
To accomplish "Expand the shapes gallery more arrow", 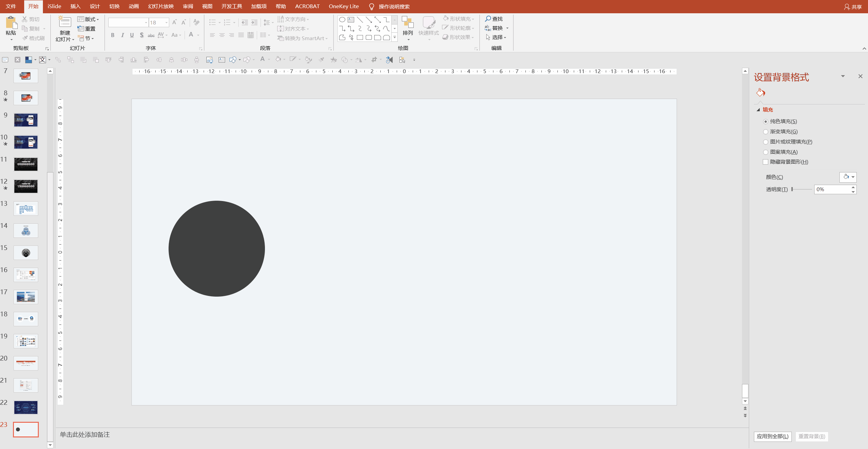I will pyautogui.click(x=395, y=37).
